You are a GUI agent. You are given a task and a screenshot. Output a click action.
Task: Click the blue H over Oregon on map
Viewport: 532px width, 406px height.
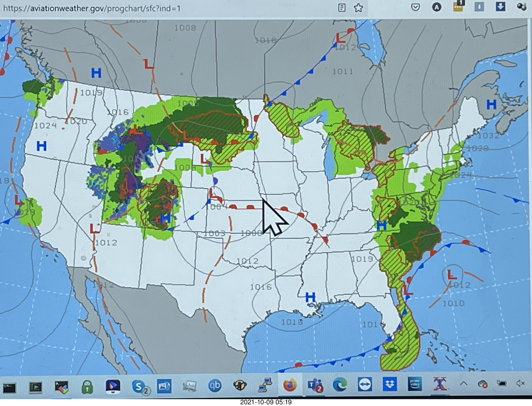(41, 146)
